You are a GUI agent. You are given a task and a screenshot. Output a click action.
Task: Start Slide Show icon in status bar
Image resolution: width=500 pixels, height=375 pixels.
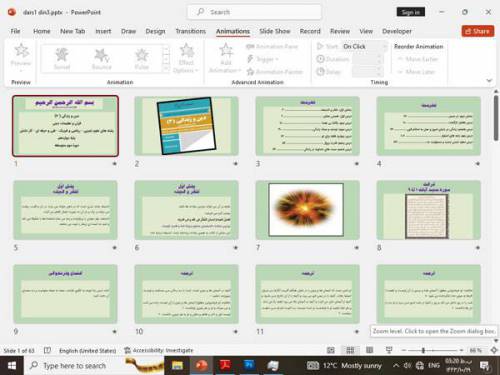pos(389,350)
